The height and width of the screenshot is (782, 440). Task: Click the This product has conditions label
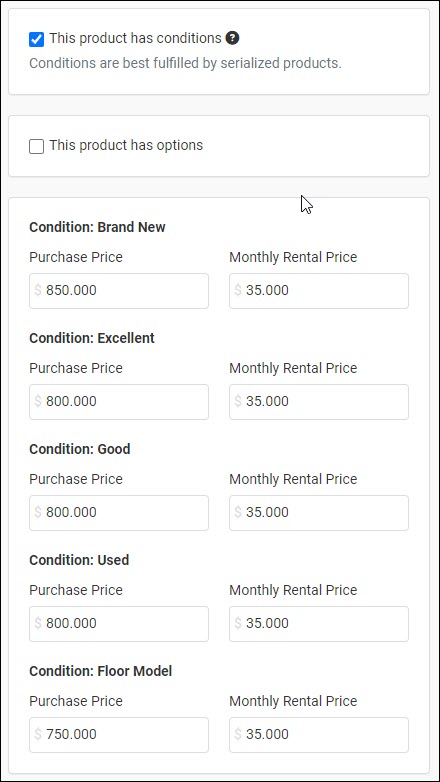[x=135, y=38]
